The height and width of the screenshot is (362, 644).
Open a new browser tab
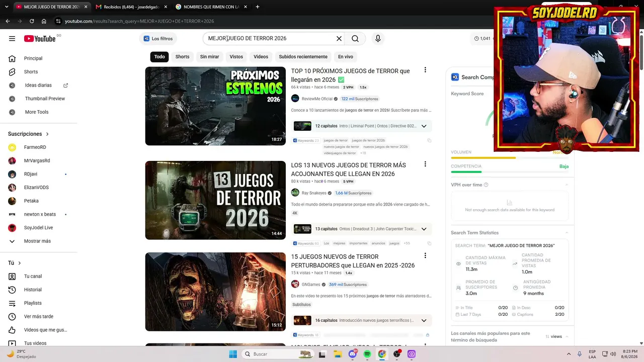(x=258, y=7)
